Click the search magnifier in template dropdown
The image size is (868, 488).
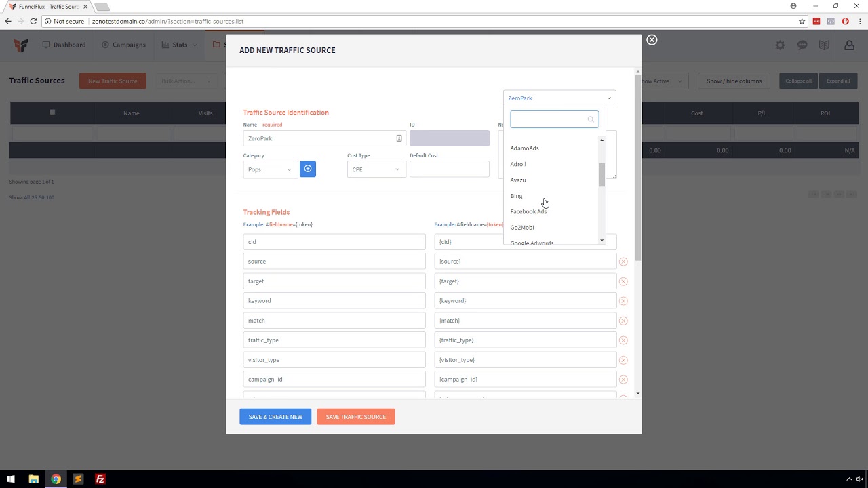(x=591, y=119)
